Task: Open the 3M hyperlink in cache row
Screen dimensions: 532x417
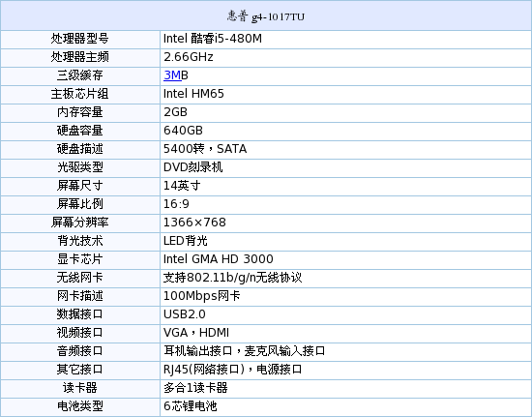Action: point(172,75)
